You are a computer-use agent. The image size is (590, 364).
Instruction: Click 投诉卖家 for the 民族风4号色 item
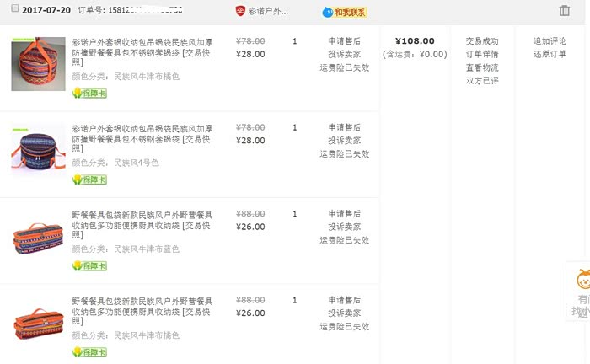click(344, 141)
